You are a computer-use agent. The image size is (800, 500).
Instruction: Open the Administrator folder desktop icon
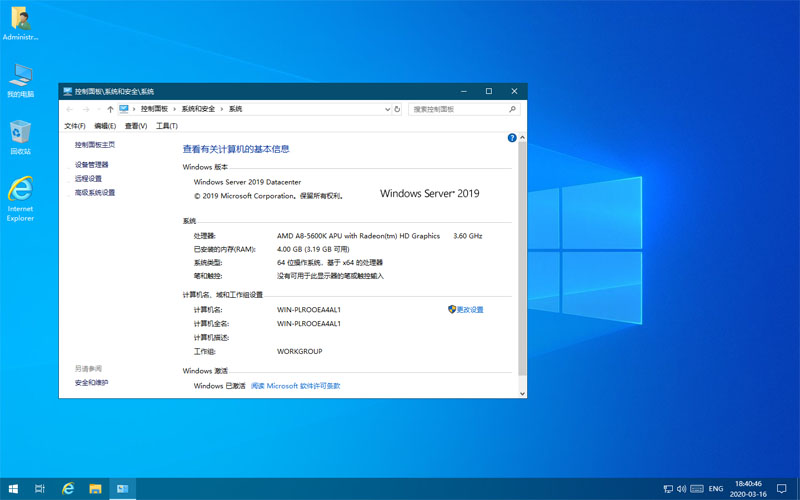(20, 23)
